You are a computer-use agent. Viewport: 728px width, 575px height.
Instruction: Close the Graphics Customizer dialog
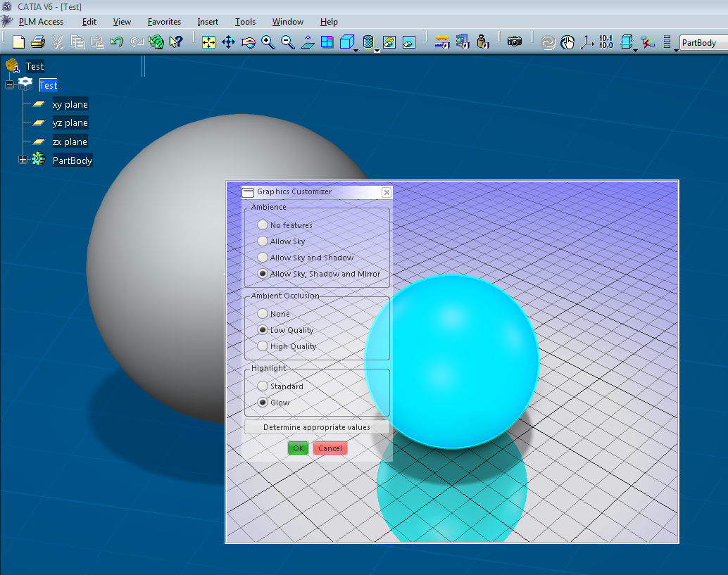(x=387, y=192)
